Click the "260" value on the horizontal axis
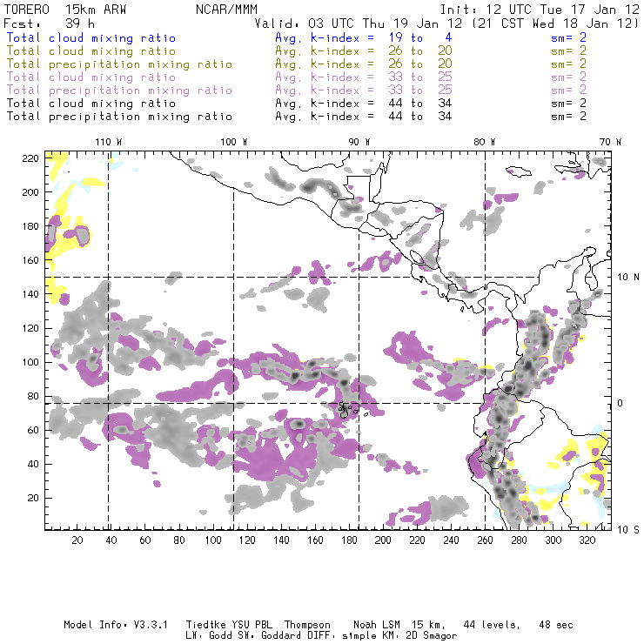The image size is (644, 644). pyautogui.click(x=485, y=540)
